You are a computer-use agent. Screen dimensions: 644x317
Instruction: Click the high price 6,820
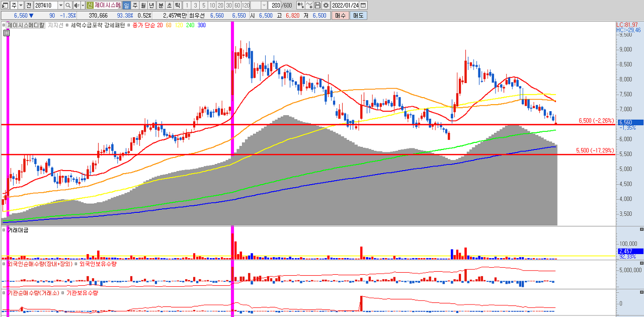(x=292, y=16)
